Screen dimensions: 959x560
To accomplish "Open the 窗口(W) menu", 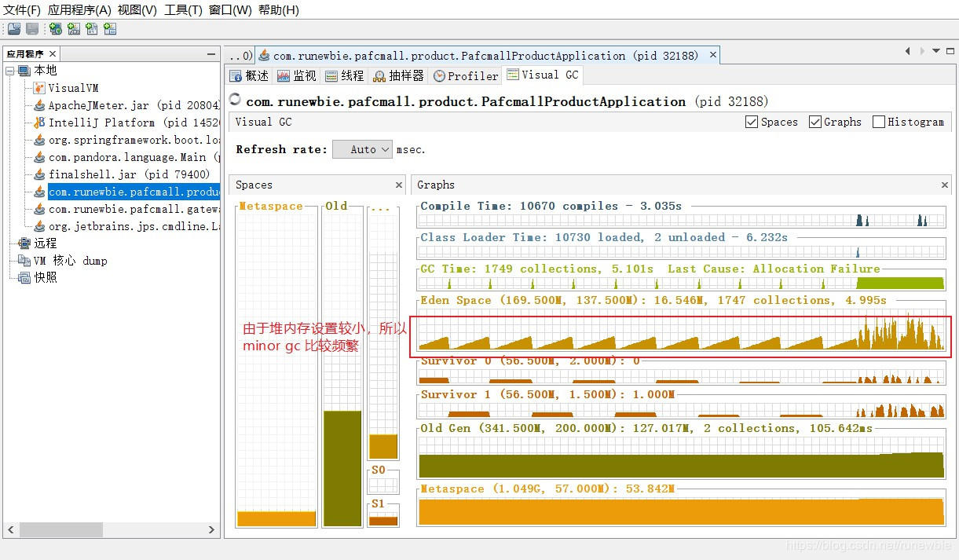I will (x=230, y=10).
